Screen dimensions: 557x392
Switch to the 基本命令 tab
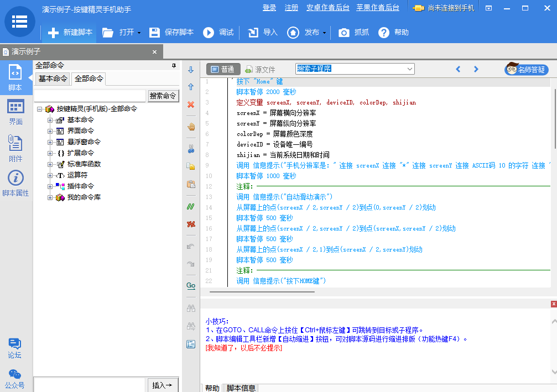point(53,79)
